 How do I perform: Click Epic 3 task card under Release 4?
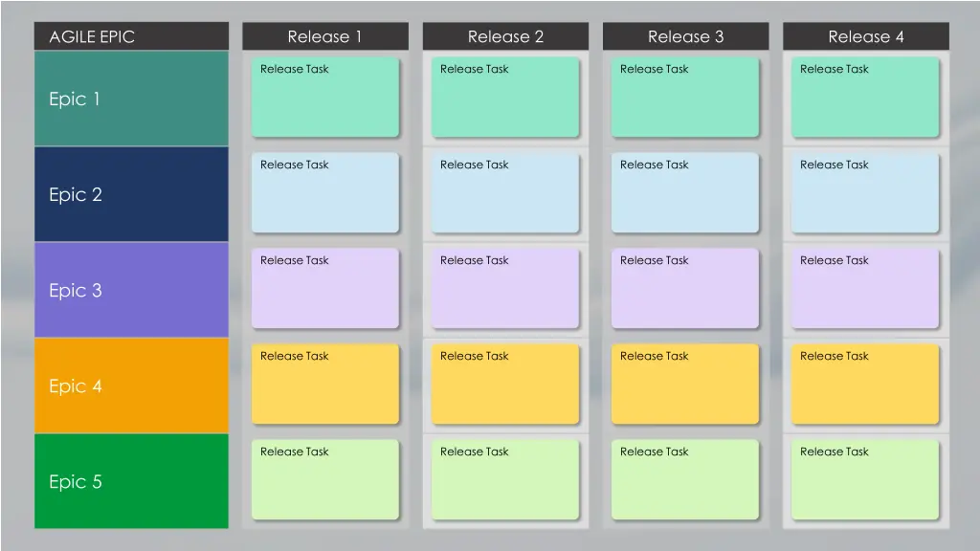pos(865,289)
